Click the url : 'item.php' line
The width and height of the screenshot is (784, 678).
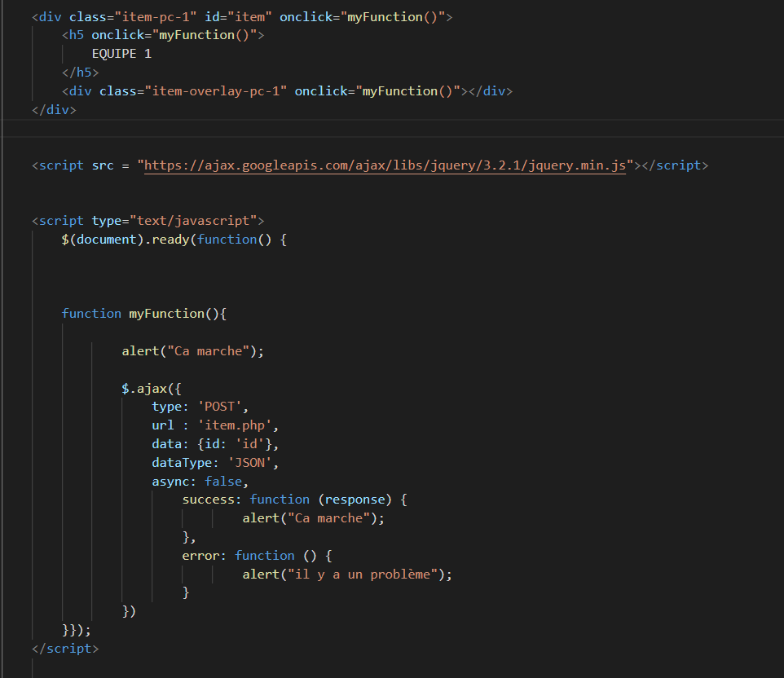click(x=215, y=425)
